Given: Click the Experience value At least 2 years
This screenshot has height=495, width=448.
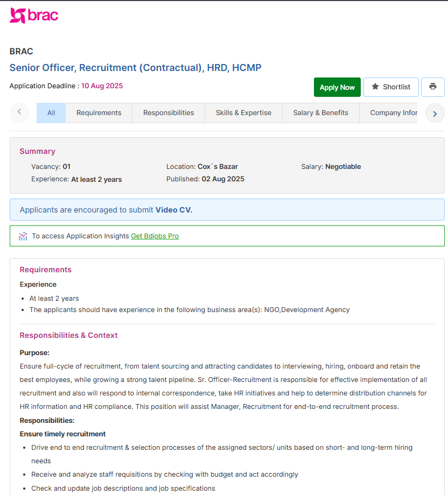Looking at the screenshot, I should (x=96, y=179).
